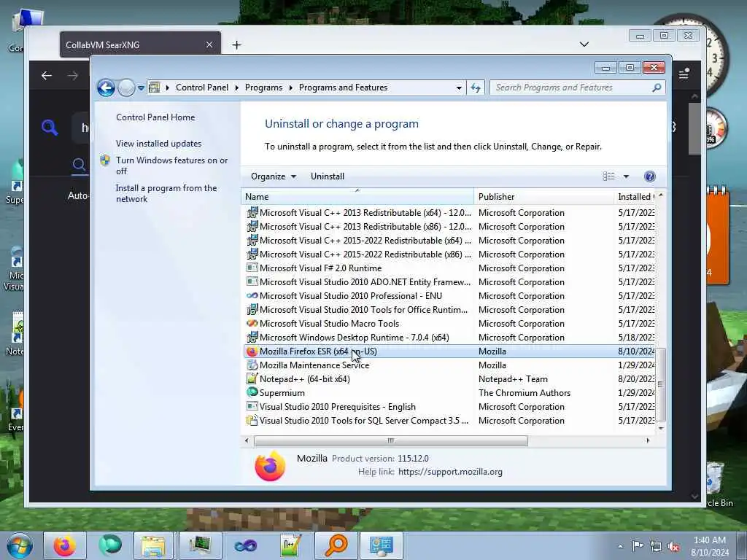
Task: Open Turn Windows features on or off
Action: coord(171,166)
